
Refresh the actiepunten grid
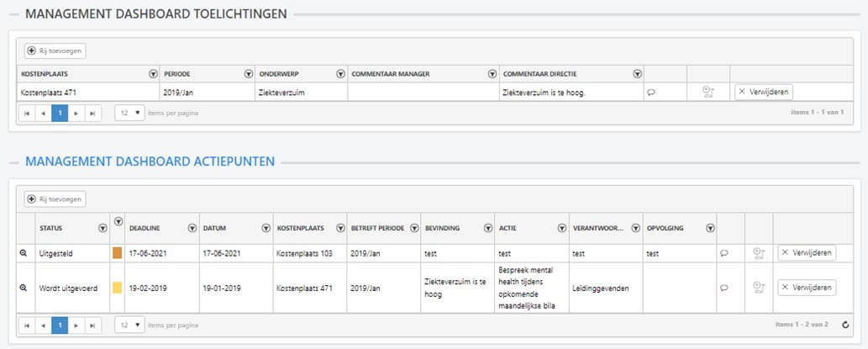tap(844, 324)
